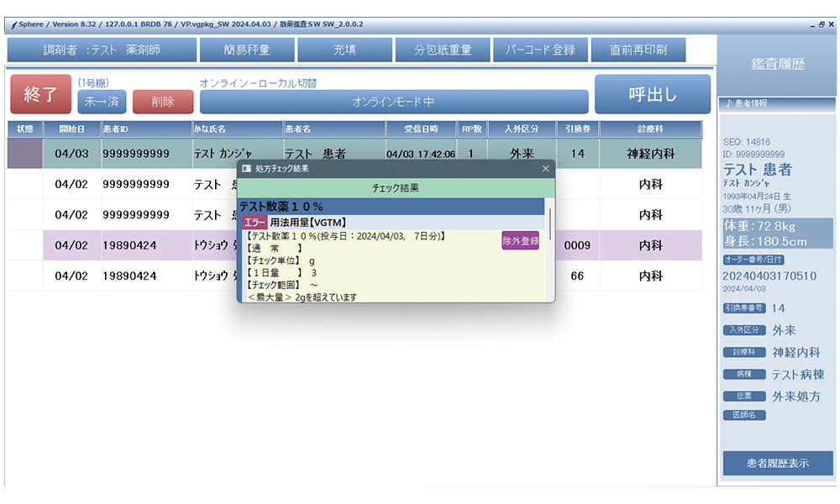The height and width of the screenshot is (504, 840).
Task: Click the 04/03 17:42:06 received time cell
Action: pyautogui.click(x=421, y=155)
